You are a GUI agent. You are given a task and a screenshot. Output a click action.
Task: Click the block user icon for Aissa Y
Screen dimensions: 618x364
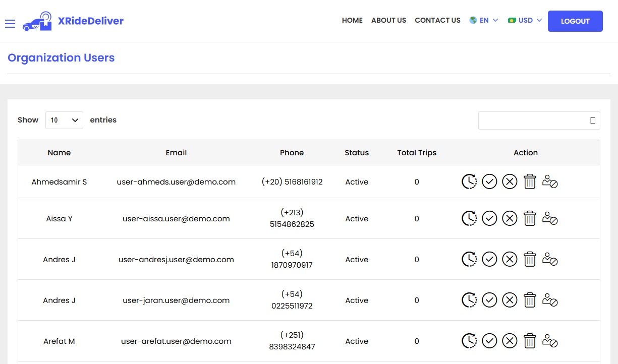(549, 218)
